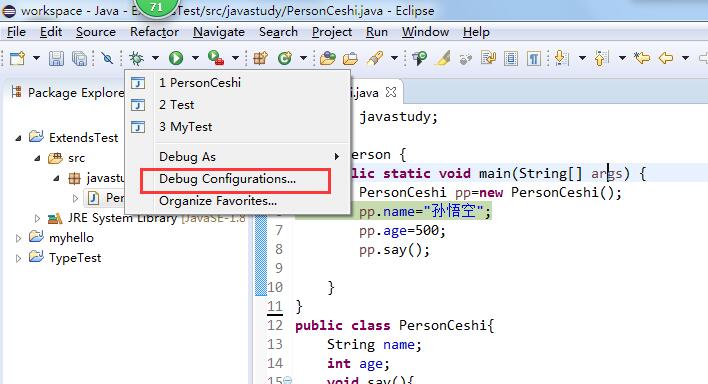Collapse the ExtendsTest project node
Screen dimensions: 708x384
pos(18,138)
